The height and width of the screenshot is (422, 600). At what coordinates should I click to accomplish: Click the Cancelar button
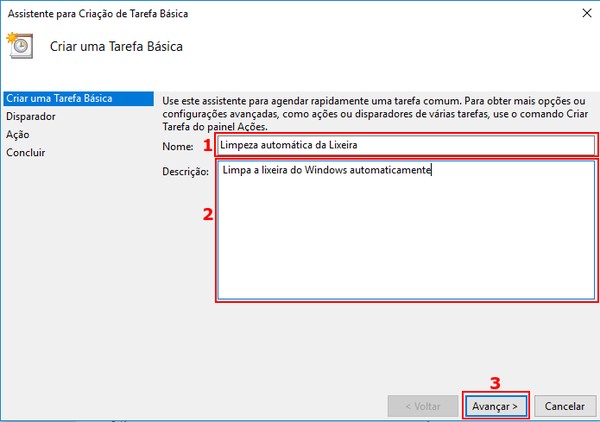pyautogui.click(x=565, y=406)
